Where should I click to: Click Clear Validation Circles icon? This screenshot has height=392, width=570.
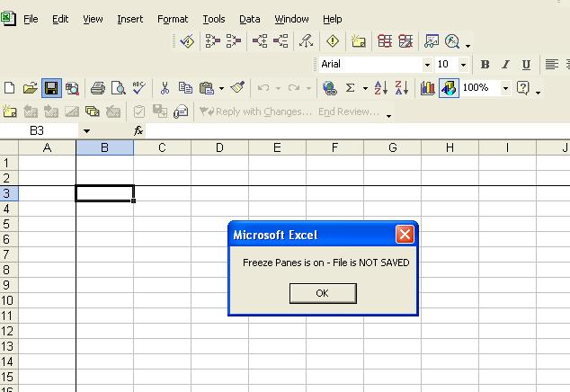pos(405,41)
